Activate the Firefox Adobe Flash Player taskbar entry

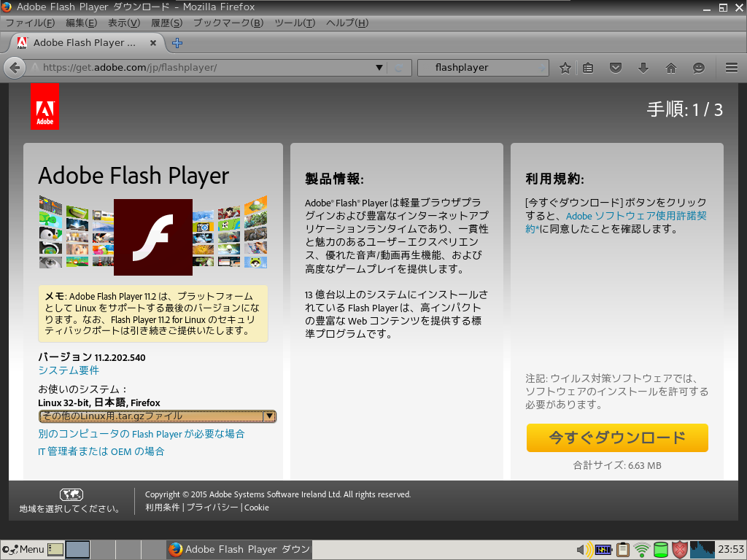239,550
